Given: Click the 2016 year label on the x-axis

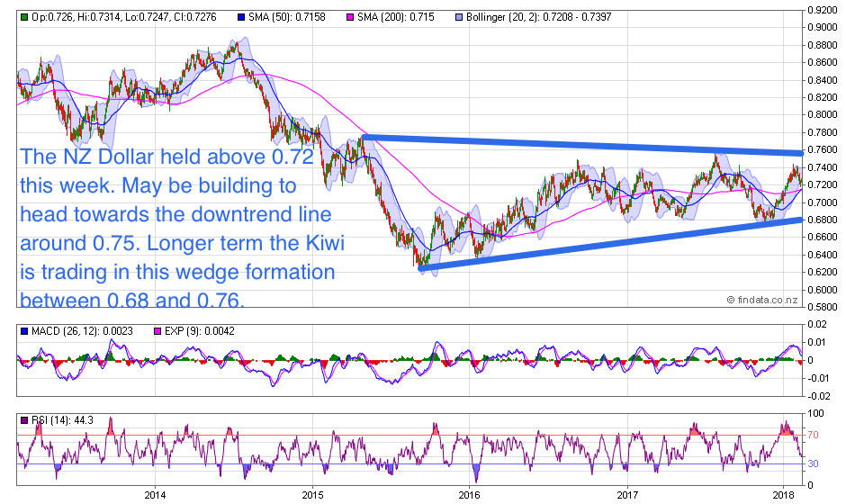Looking at the screenshot, I should (x=470, y=495).
